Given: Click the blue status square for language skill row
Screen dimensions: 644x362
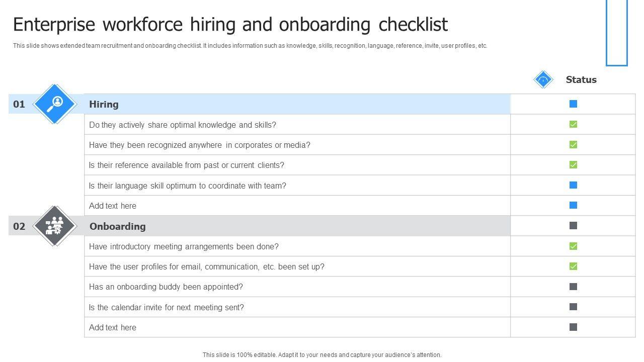Looking at the screenshot, I should (573, 185).
